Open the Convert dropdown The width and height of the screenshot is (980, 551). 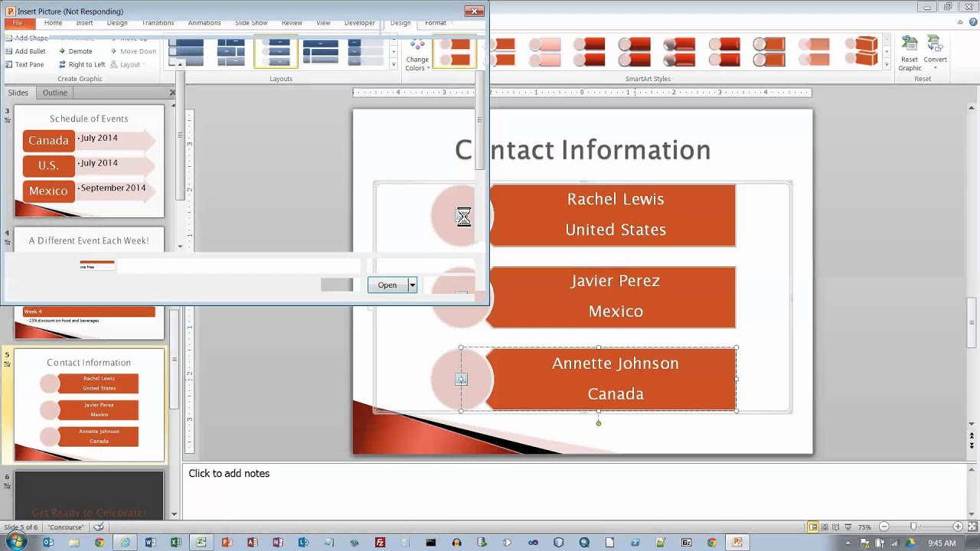click(936, 54)
